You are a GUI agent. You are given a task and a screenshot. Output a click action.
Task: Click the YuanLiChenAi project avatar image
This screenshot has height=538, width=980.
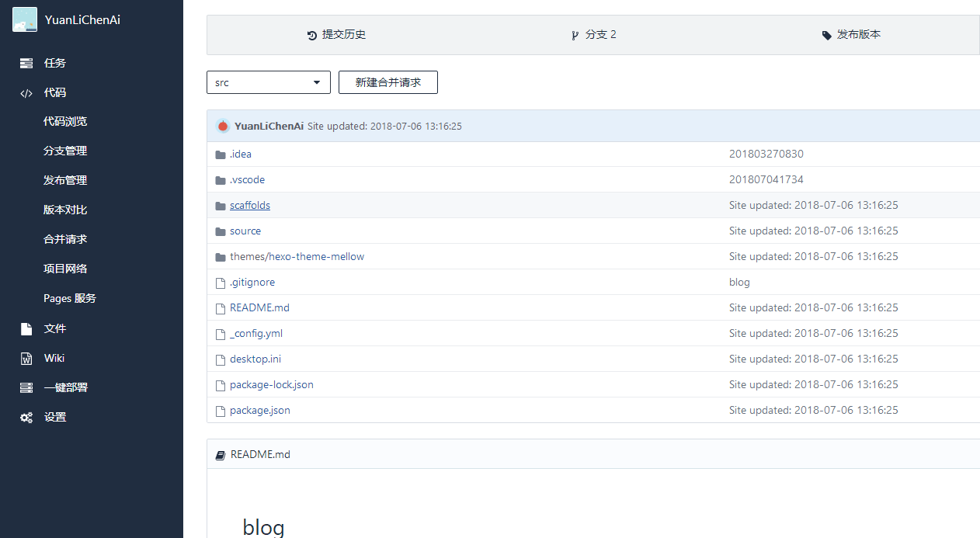coord(25,19)
